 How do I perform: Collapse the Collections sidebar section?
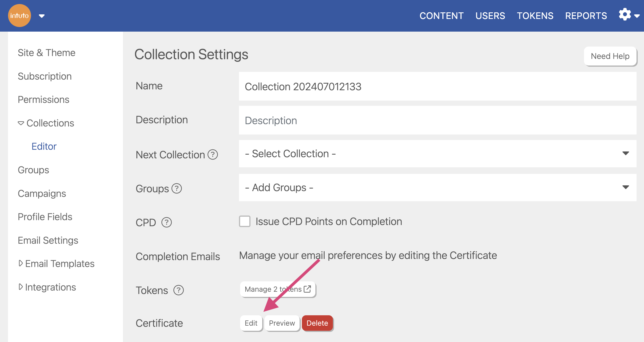click(21, 123)
